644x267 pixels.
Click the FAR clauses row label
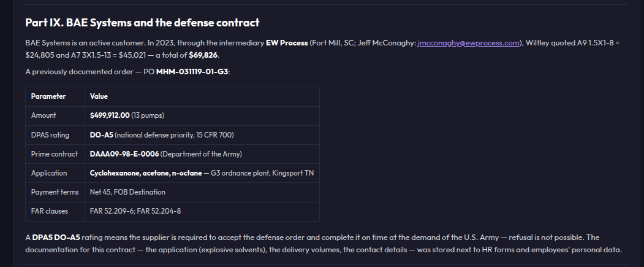[55, 212]
